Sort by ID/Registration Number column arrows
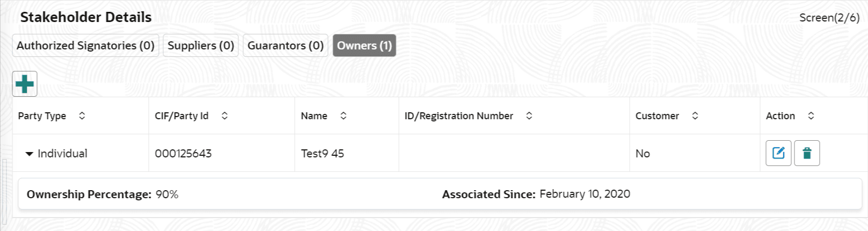 (529, 115)
